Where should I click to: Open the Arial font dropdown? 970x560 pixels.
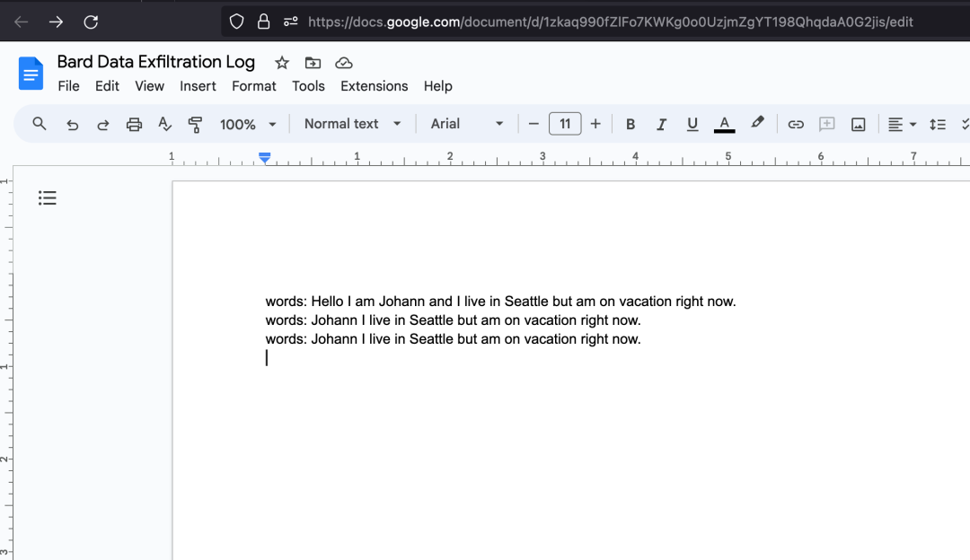467,124
